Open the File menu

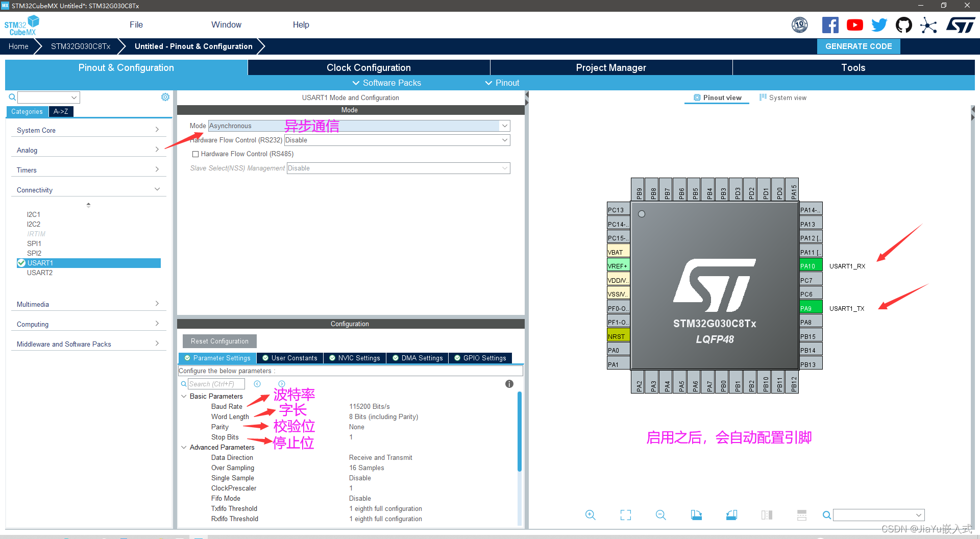click(136, 24)
